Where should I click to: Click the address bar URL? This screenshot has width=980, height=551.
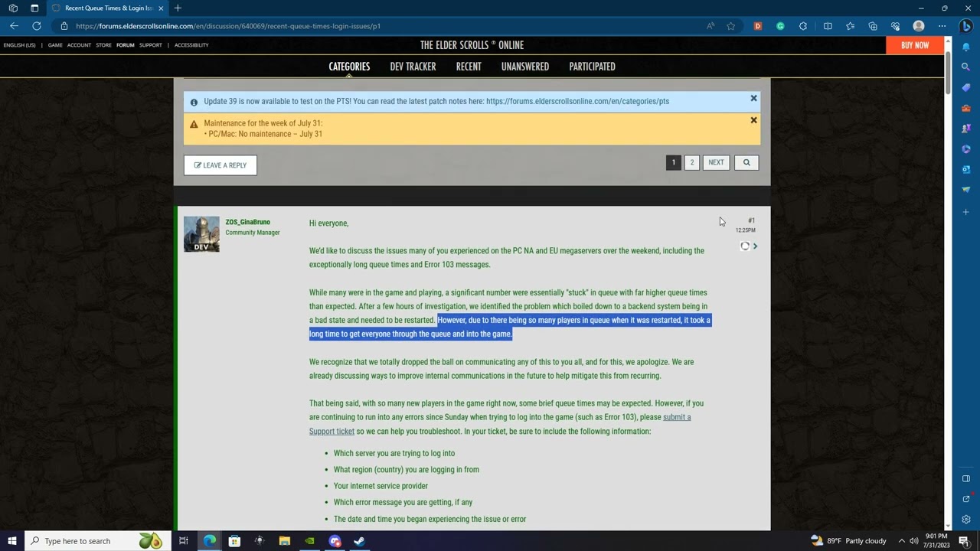pyautogui.click(x=227, y=26)
